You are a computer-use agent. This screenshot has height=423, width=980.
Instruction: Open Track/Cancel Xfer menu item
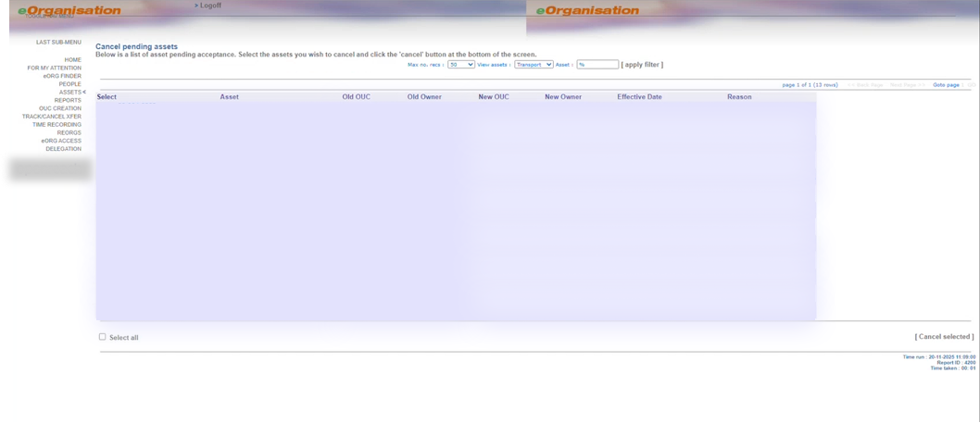[x=52, y=117]
